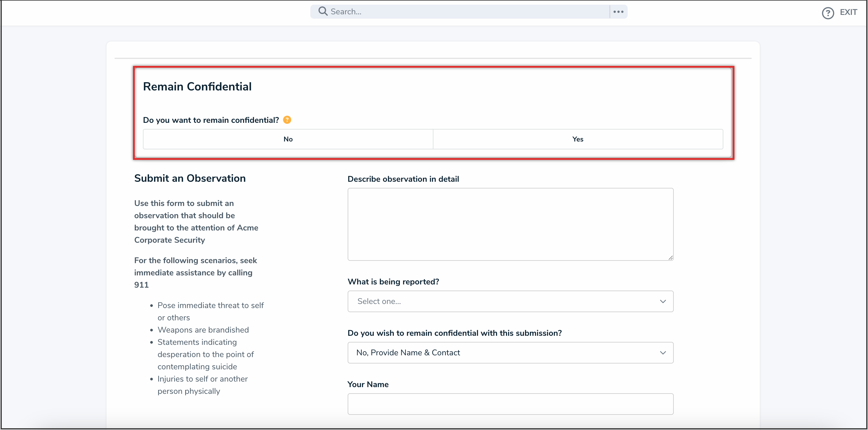The image size is (868, 430).
Task: Click EXIT in the top right corner
Action: [848, 13]
